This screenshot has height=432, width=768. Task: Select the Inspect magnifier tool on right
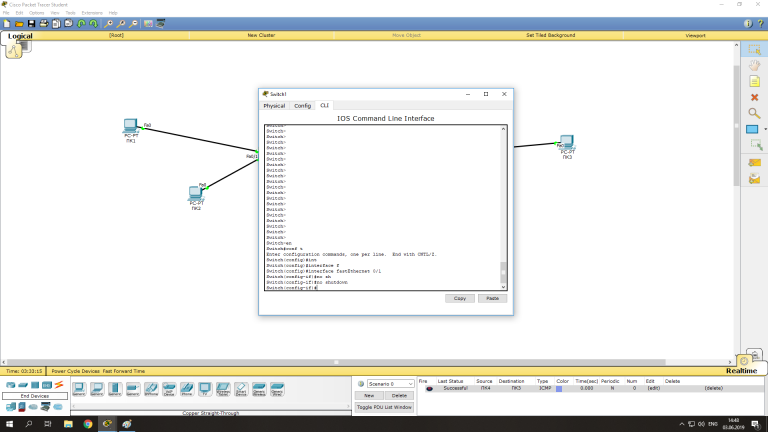(x=755, y=112)
